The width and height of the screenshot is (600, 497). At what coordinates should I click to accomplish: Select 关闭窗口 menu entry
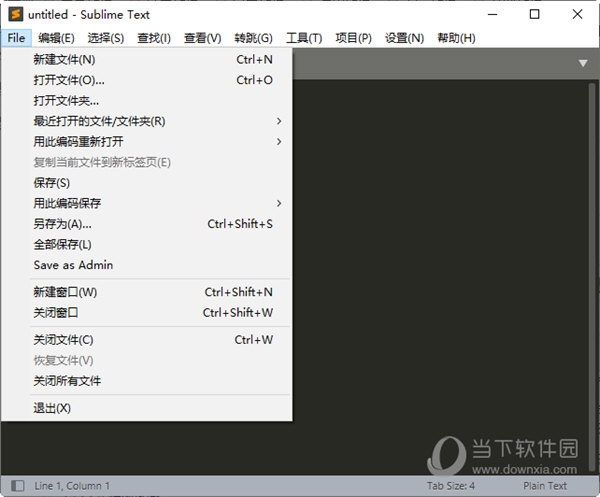tap(147, 313)
